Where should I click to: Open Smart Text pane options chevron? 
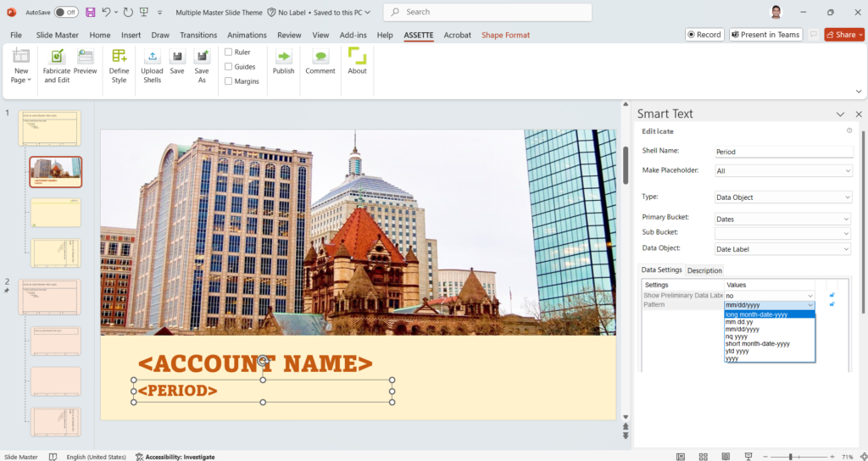tap(840, 114)
